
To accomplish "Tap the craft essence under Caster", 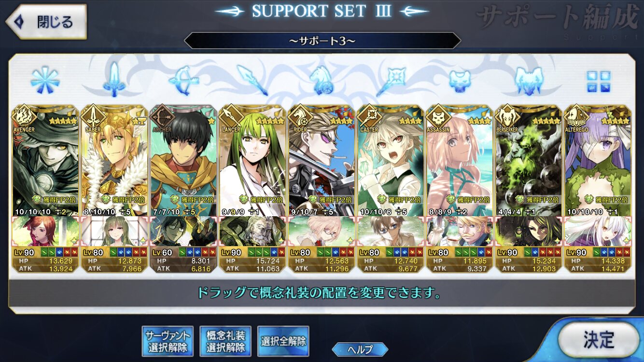I will (391, 231).
